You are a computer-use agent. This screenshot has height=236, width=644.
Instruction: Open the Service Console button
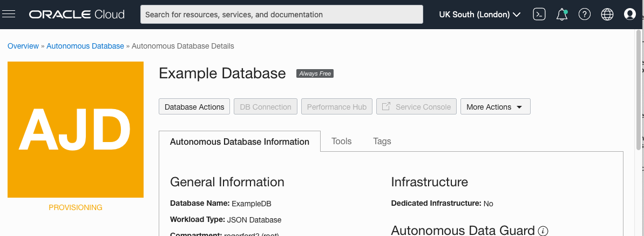(x=416, y=107)
